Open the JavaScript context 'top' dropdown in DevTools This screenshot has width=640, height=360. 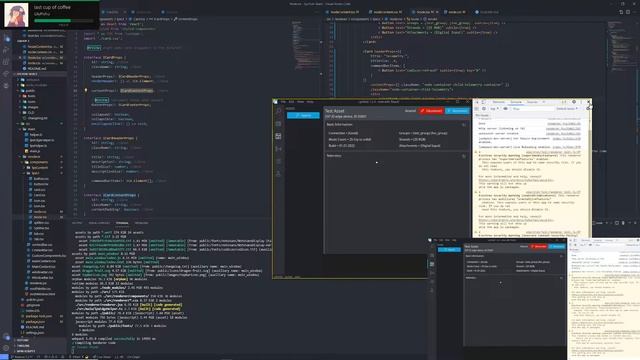coord(494,109)
